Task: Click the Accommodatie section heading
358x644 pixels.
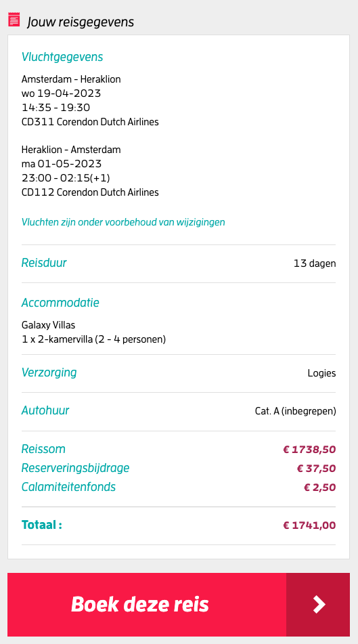Action: [x=60, y=303]
